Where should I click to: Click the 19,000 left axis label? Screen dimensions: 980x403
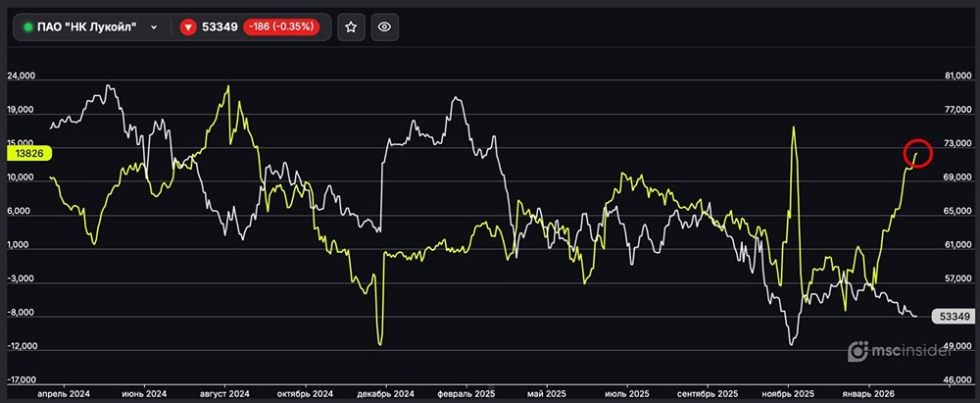[x=21, y=110]
